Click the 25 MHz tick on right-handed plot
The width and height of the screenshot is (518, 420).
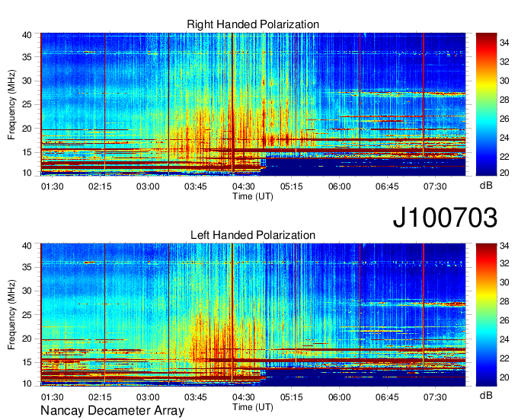(x=27, y=104)
